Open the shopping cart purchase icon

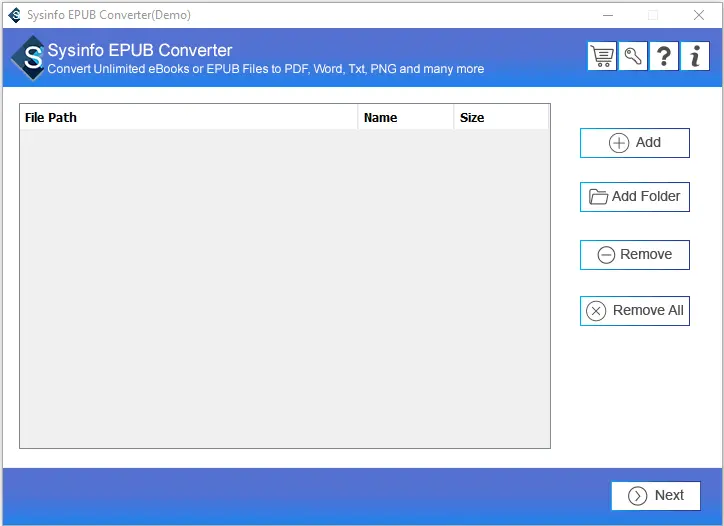coord(602,56)
